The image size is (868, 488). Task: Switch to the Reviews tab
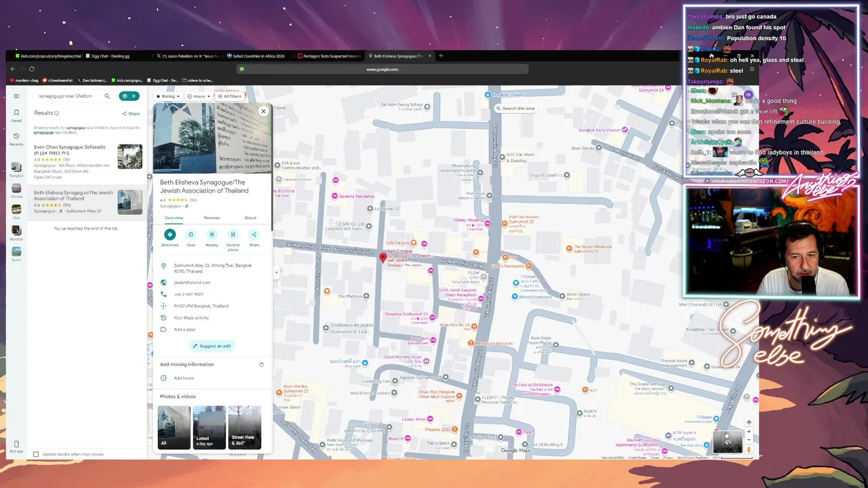coord(212,218)
